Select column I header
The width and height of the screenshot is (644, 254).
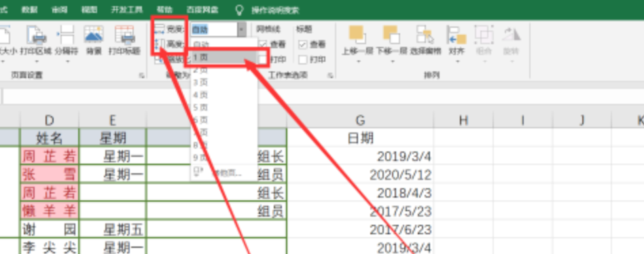523,120
